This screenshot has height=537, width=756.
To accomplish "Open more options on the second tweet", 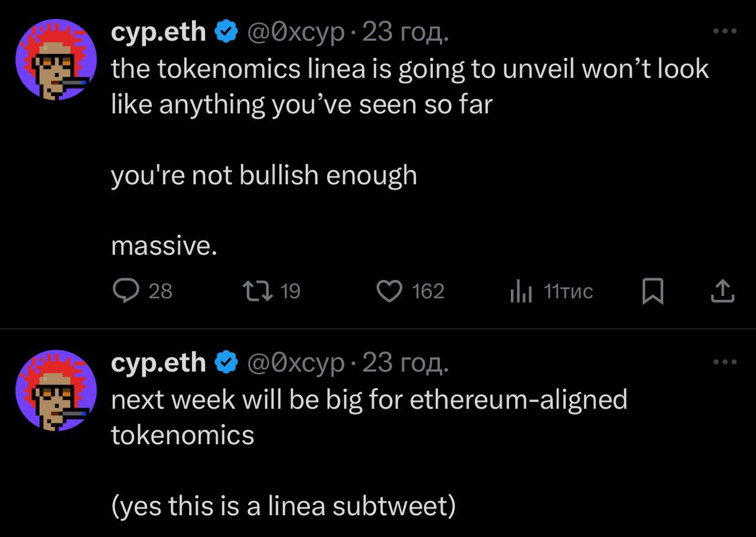I will click(x=725, y=362).
